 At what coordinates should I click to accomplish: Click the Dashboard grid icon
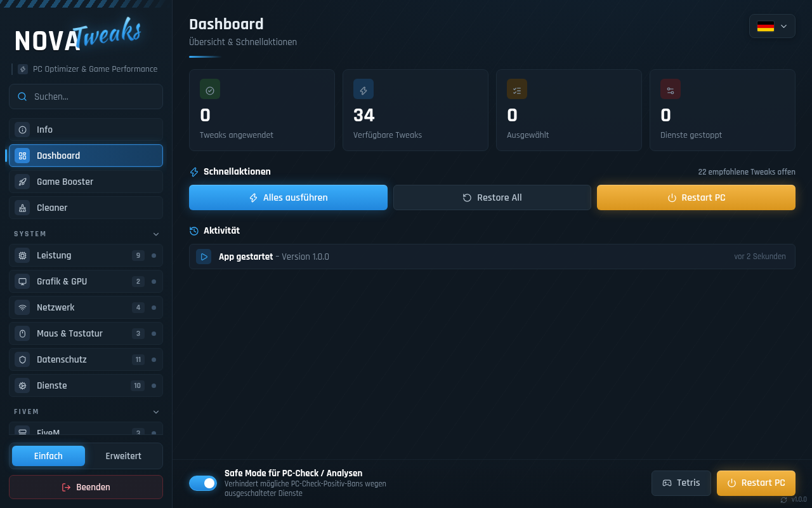coord(23,156)
